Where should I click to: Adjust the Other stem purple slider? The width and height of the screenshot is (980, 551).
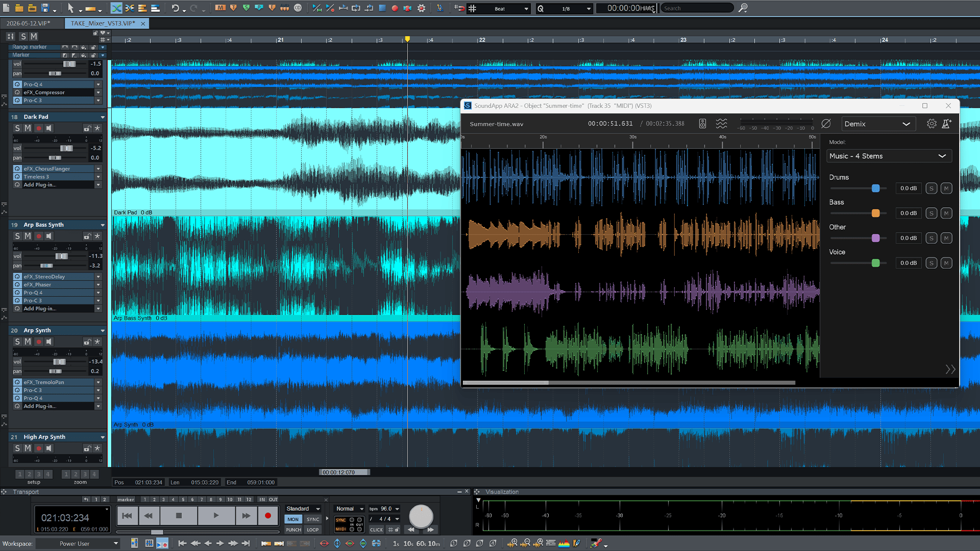click(875, 238)
